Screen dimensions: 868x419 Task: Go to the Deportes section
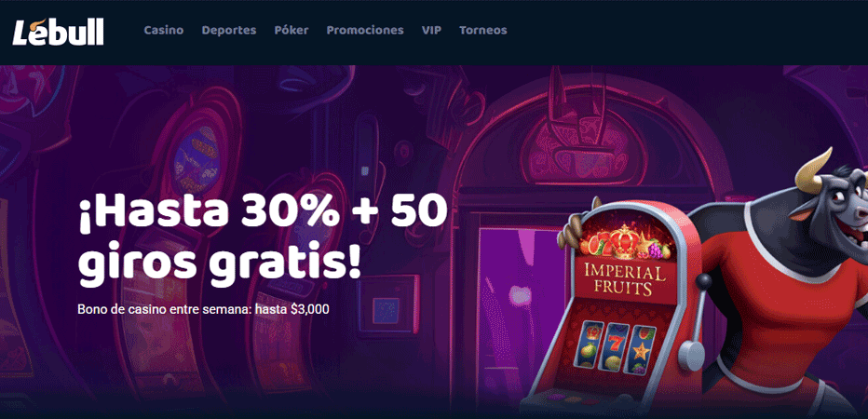click(x=229, y=31)
